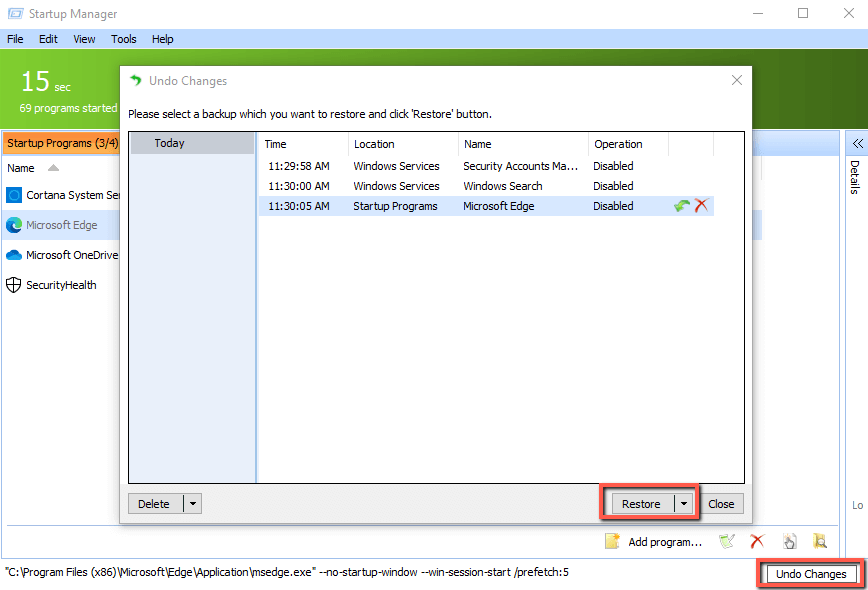Click the edit program icon in bottom toolbar

click(727, 541)
